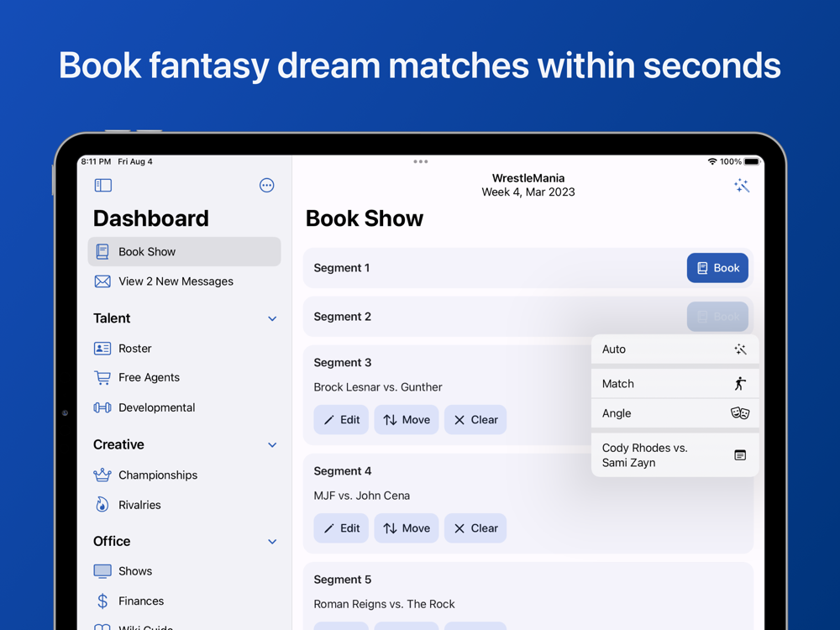This screenshot has height=630, width=840.
Task: Click the theater masks icon beside Angle
Action: (740, 413)
